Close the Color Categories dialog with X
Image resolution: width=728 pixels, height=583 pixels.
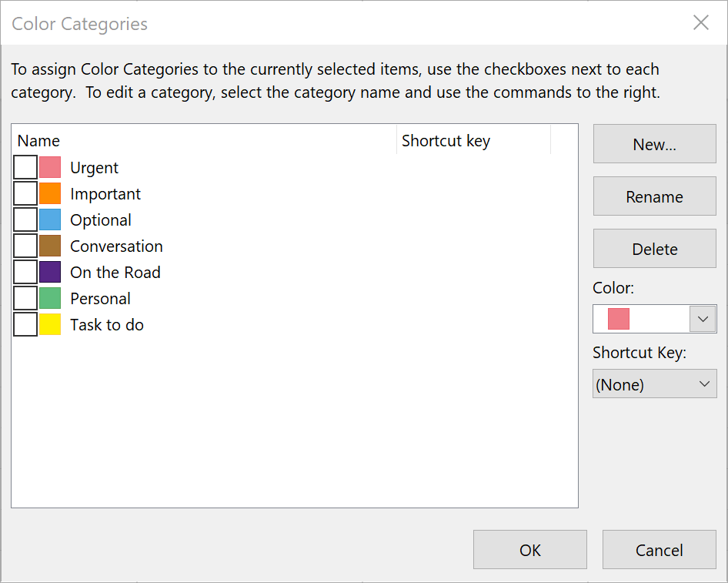click(700, 23)
